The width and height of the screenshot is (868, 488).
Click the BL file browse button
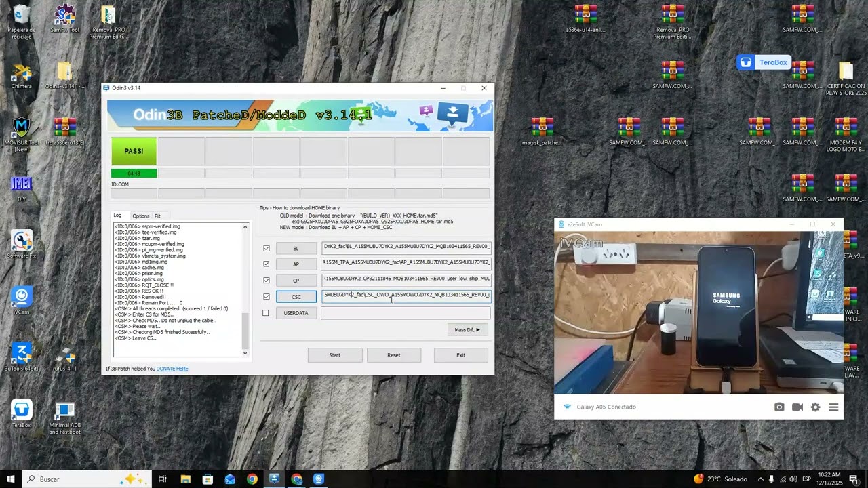296,248
